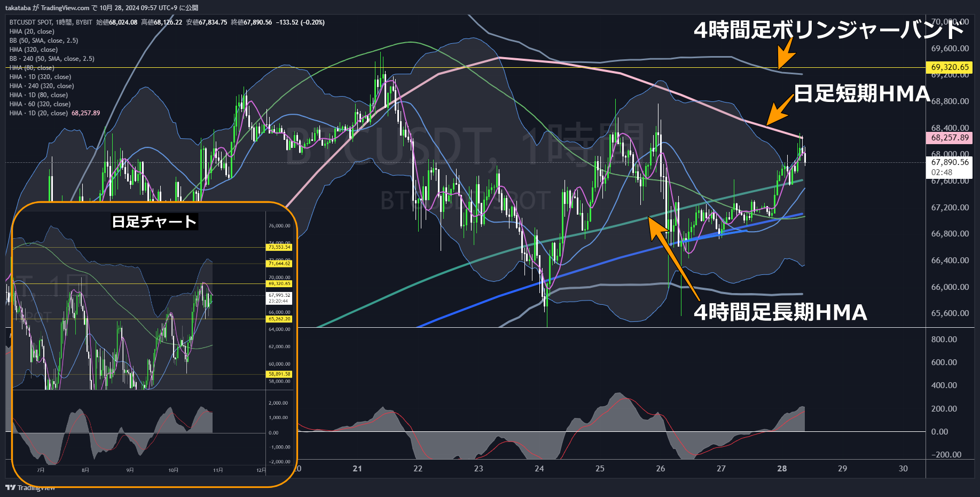Click bold date 28 on main time axis
980x497 pixels.
pyautogui.click(x=782, y=469)
